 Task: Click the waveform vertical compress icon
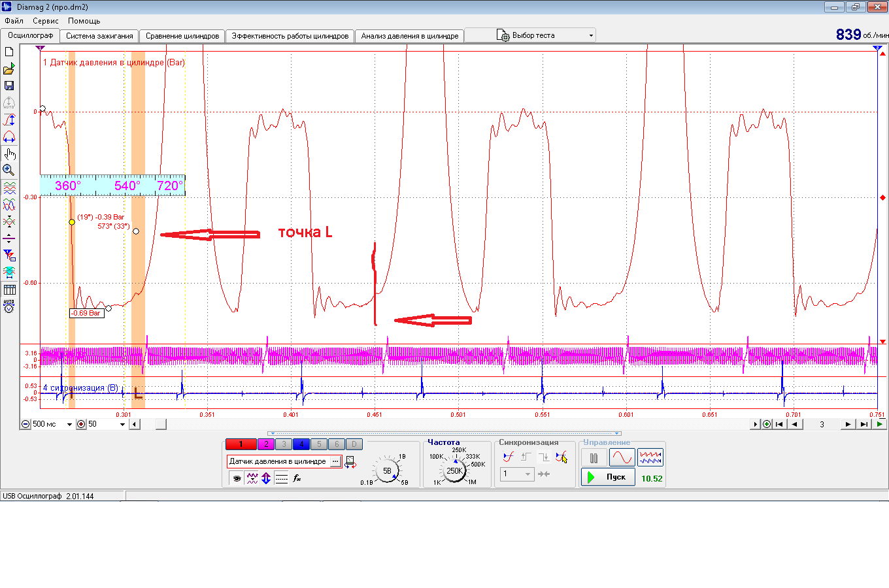9,221
